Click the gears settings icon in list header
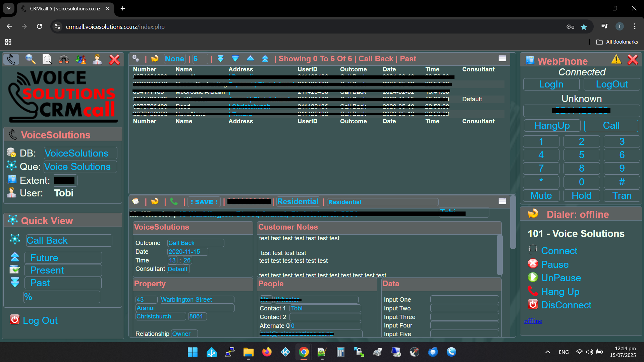This screenshot has height=362, width=644. tap(136, 58)
